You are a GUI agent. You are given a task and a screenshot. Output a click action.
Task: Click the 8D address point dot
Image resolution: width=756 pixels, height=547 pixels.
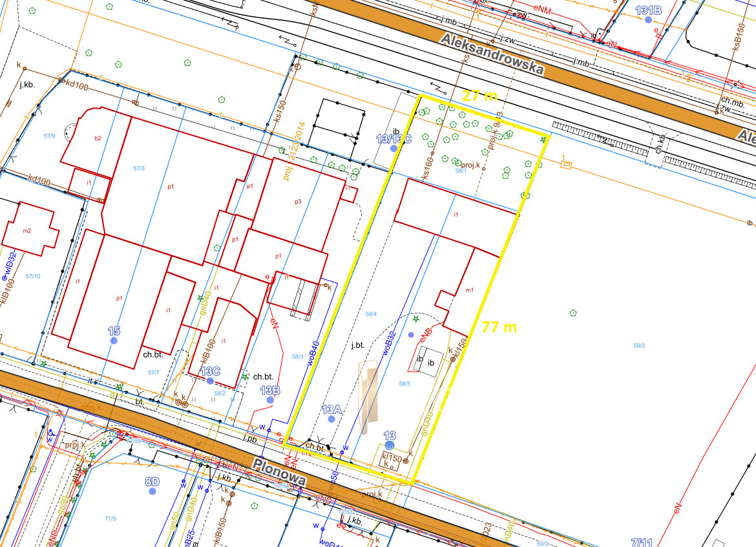(x=152, y=491)
